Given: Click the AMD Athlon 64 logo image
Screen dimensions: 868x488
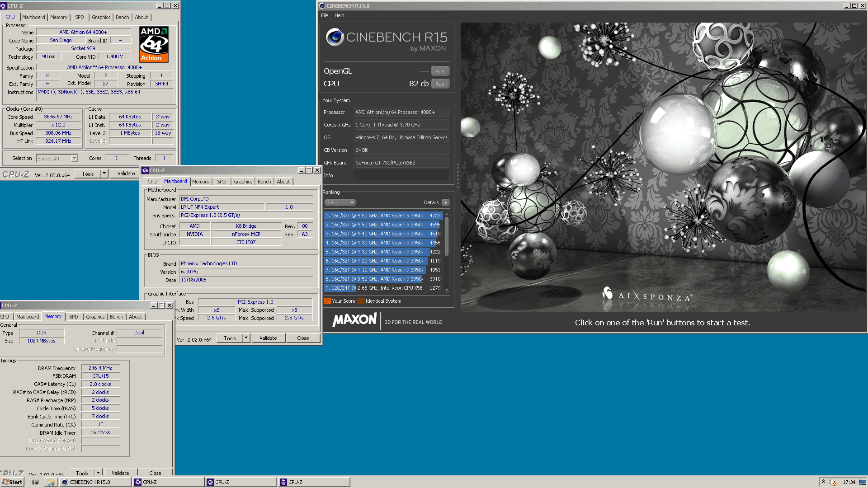Looking at the screenshot, I should pos(154,44).
